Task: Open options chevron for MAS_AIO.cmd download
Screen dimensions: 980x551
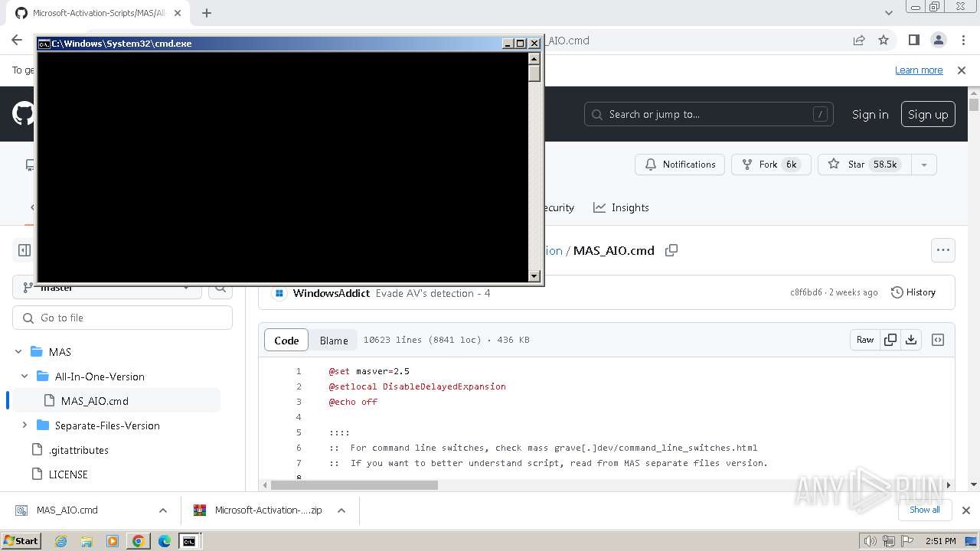Action: (163, 510)
